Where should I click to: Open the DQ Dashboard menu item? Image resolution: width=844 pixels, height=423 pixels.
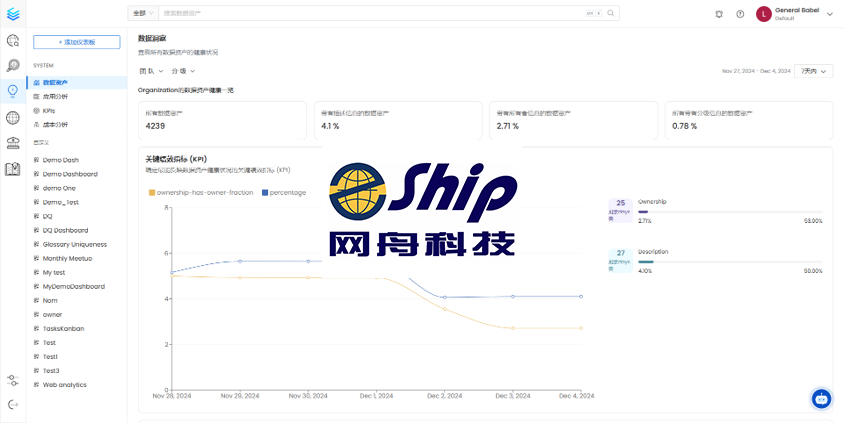(x=65, y=230)
